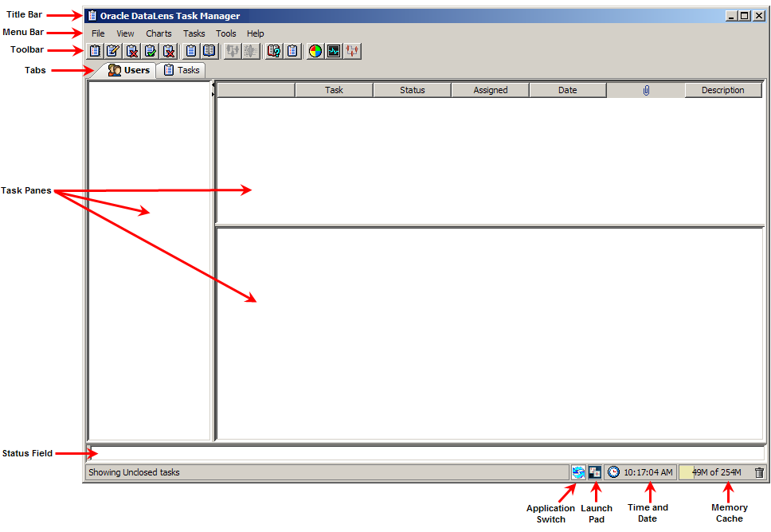Switch to the Users tab
The image size is (771, 532).
(129, 70)
